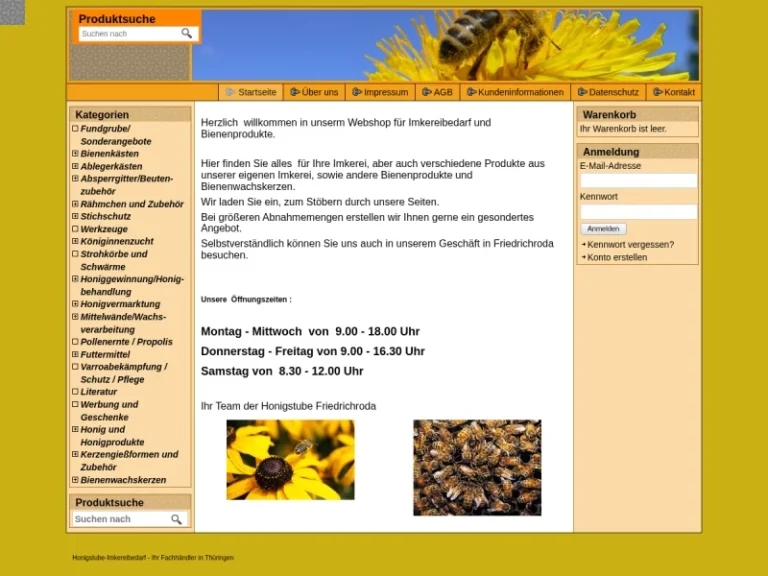Viewport: 768px width, 576px height.
Task: Click 'Unsere Öffnungszeiten :' text
Action: [246, 299]
